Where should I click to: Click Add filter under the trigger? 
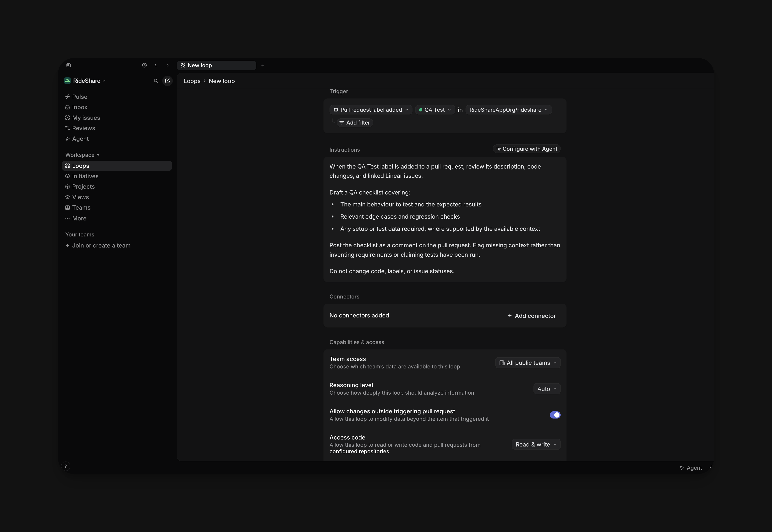[x=355, y=123]
